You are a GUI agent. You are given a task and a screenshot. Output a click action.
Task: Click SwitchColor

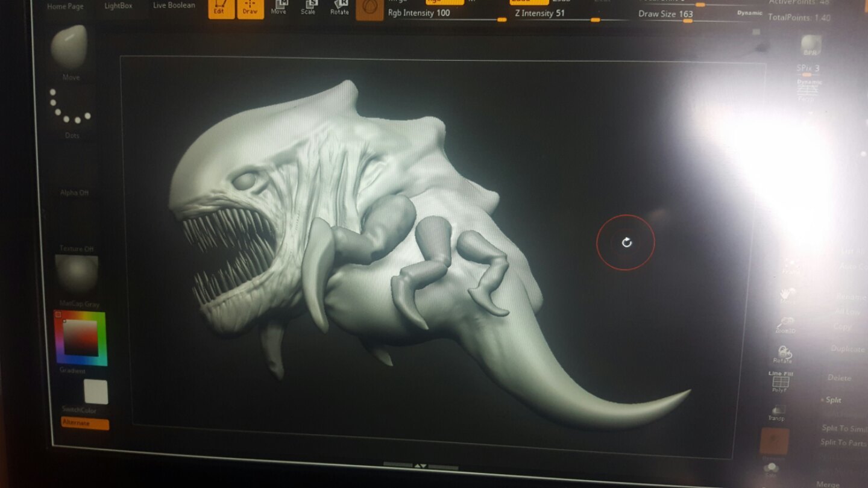[79, 410]
